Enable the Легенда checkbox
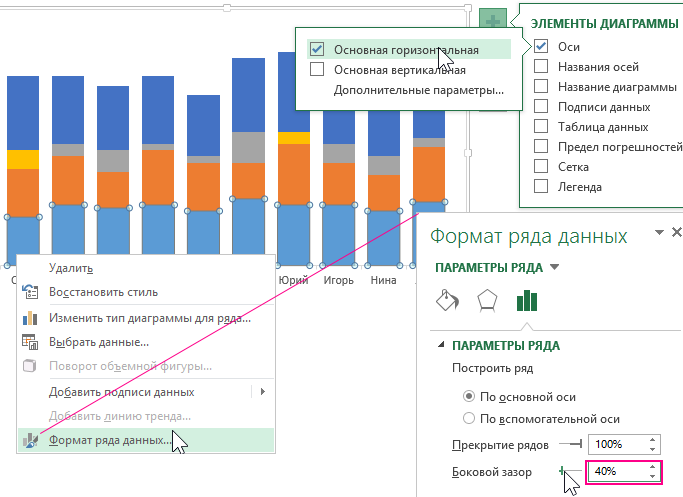 (541, 186)
